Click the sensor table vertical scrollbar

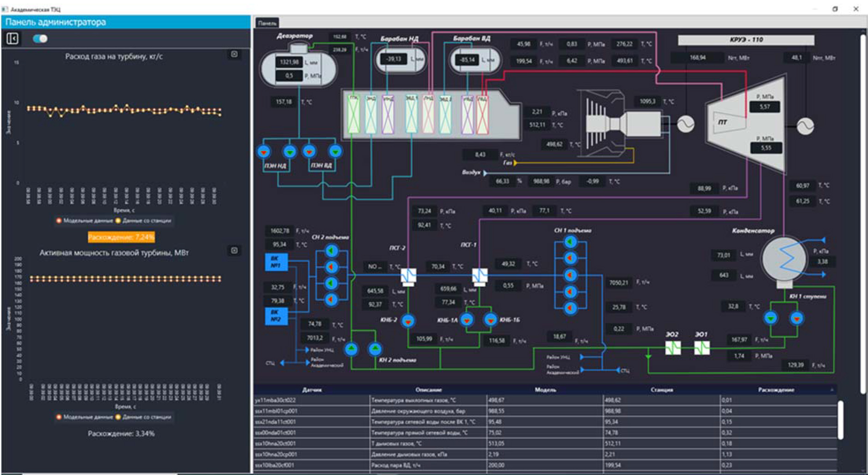[840, 420]
